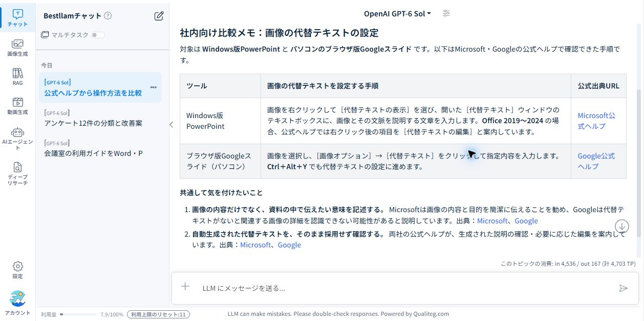Open Google source link in item 2
644x321 pixels.
point(289,245)
